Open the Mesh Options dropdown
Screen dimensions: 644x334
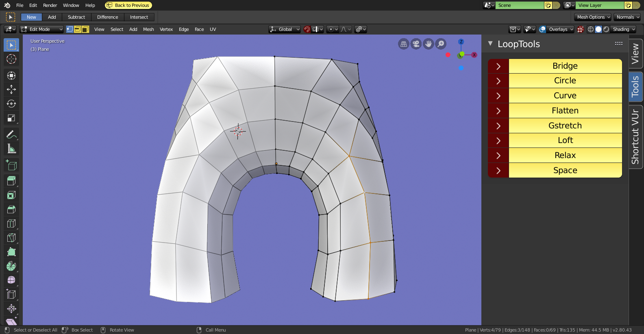593,17
